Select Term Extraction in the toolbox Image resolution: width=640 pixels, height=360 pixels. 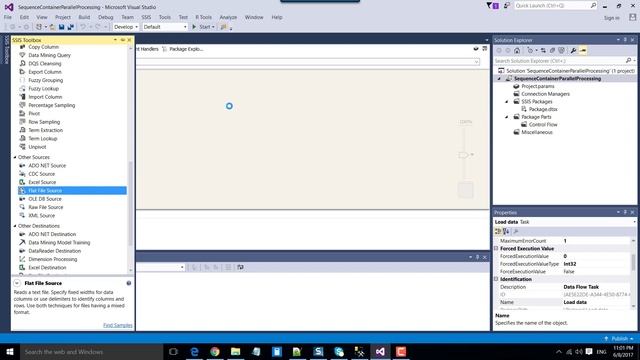pos(45,131)
